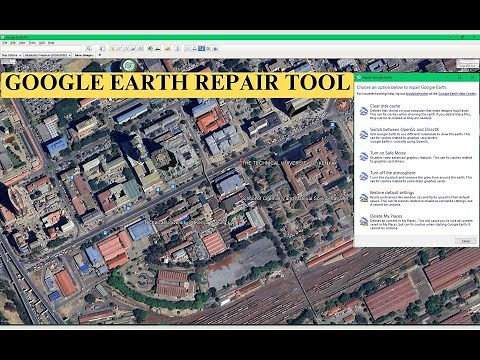Choose Clear disk cache repair option
This screenshot has height=360, width=480.
pyautogui.click(x=416, y=112)
